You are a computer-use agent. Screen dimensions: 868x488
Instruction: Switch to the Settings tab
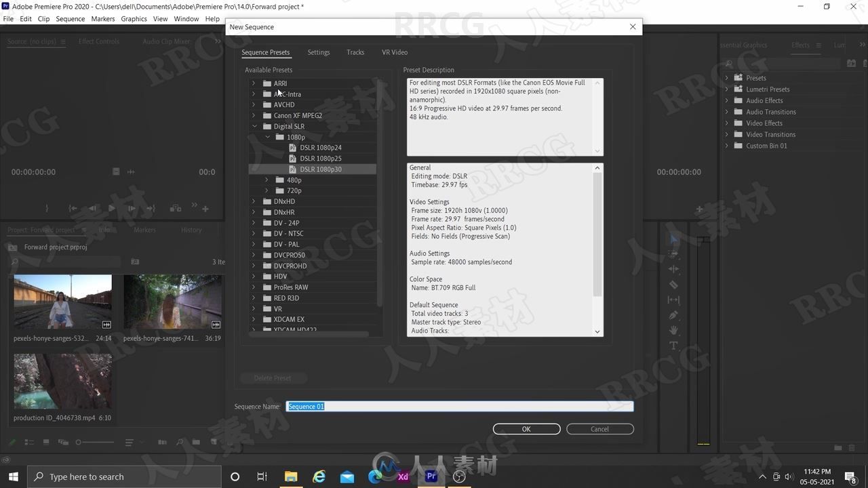pyautogui.click(x=318, y=52)
